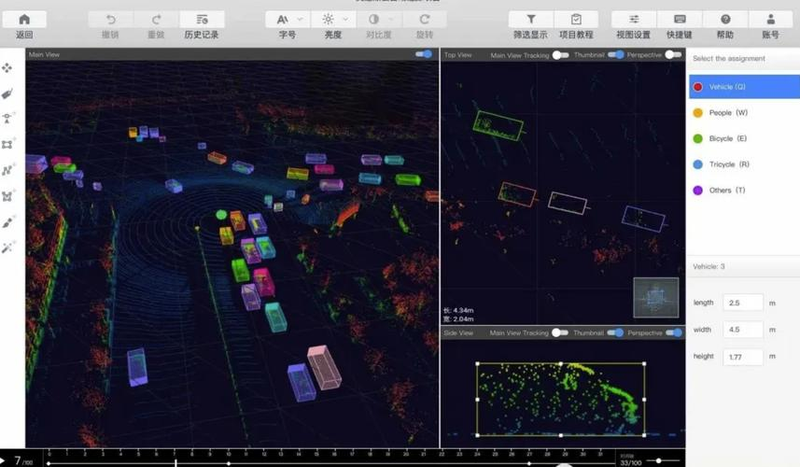
Task: Click the Top View thumbnail preview
Action: pyautogui.click(x=655, y=297)
